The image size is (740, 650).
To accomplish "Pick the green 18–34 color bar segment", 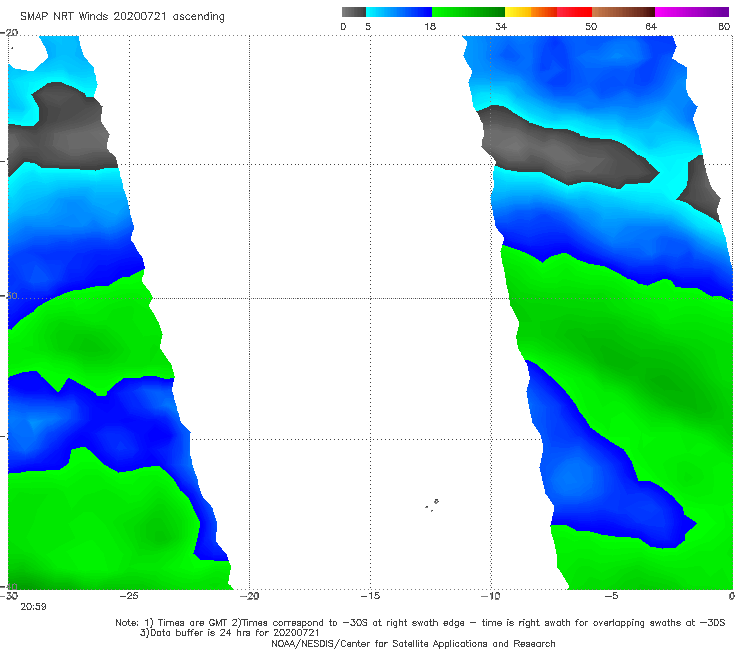I will coord(468,12).
